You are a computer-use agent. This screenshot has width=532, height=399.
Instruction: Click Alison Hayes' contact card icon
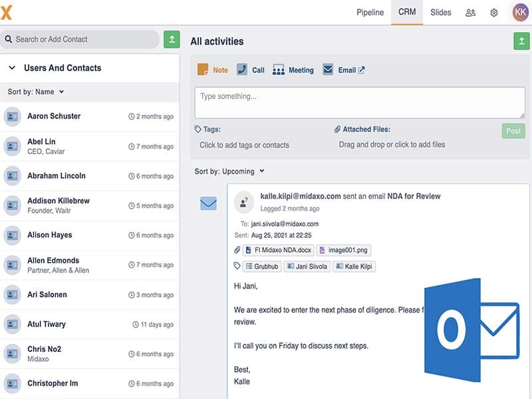tap(12, 235)
